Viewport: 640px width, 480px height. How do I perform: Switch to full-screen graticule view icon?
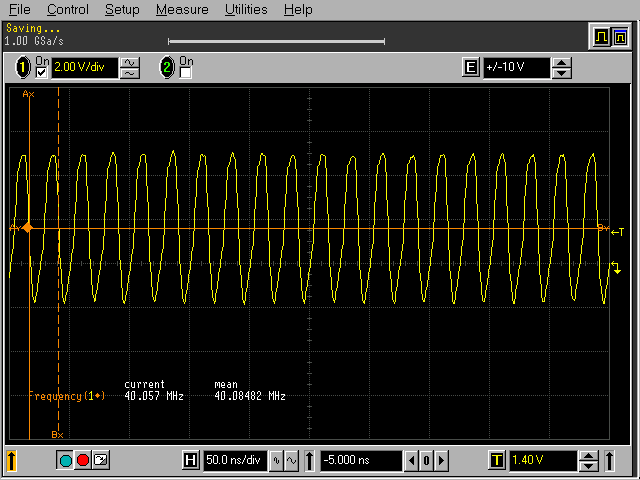[620, 37]
